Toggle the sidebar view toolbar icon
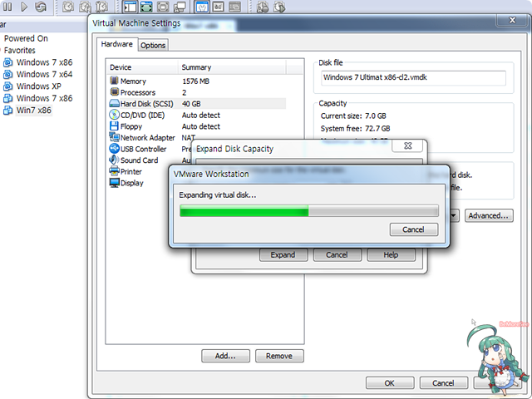532x399 pixels. (130, 7)
